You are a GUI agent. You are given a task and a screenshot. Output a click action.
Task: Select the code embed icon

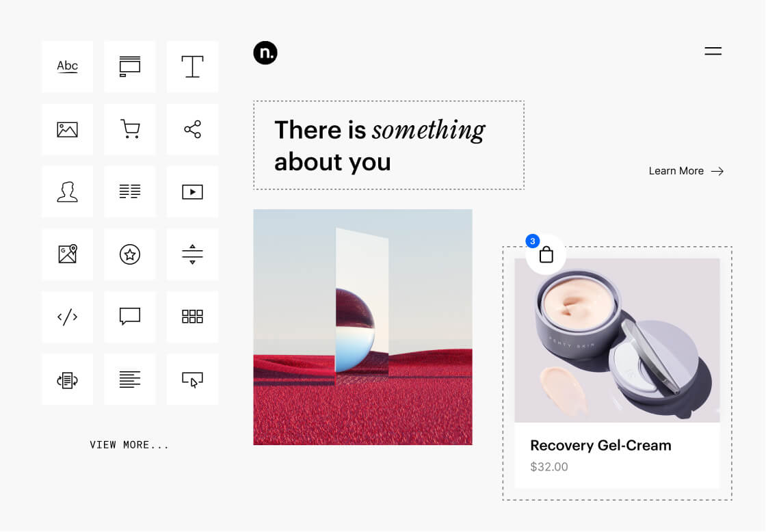point(67,317)
